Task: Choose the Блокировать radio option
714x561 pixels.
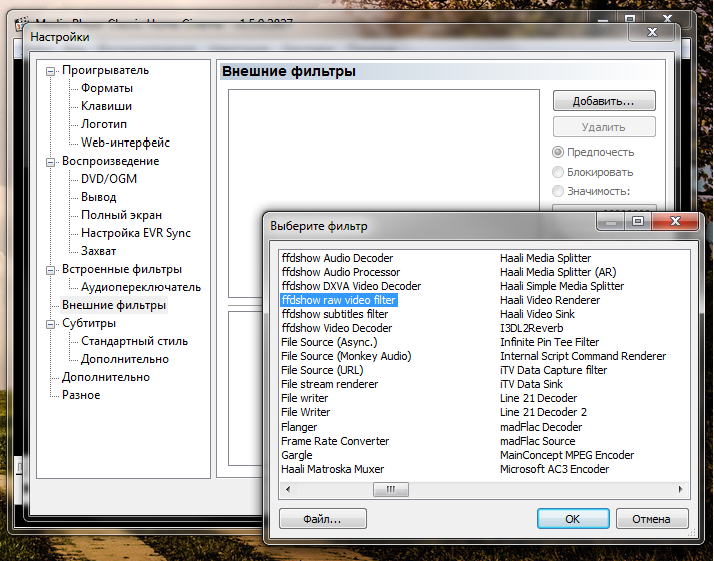Action: [x=558, y=172]
